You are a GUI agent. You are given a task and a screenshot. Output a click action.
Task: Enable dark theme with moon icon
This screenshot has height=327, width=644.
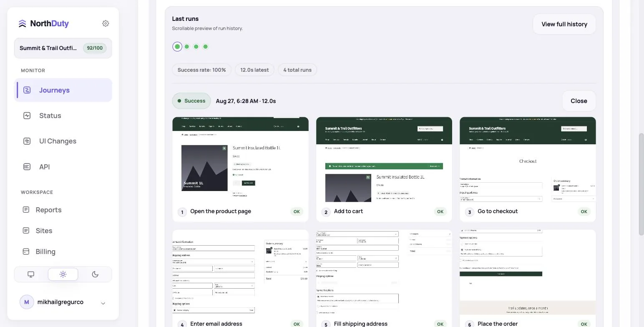[x=95, y=274]
